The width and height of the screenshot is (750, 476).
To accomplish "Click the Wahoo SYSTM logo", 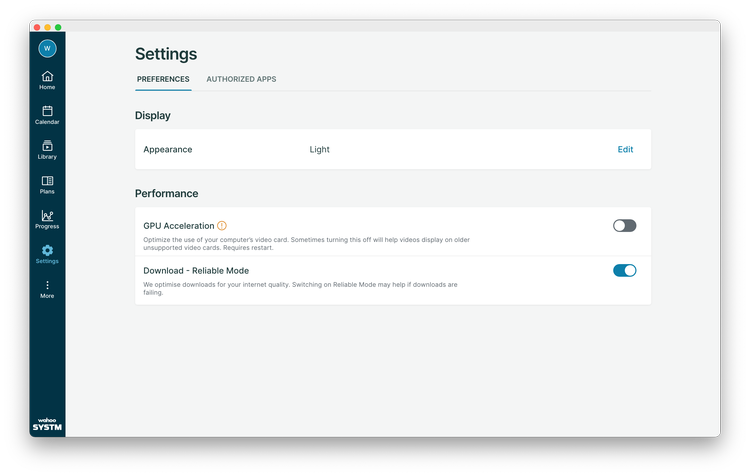I will coord(47,424).
